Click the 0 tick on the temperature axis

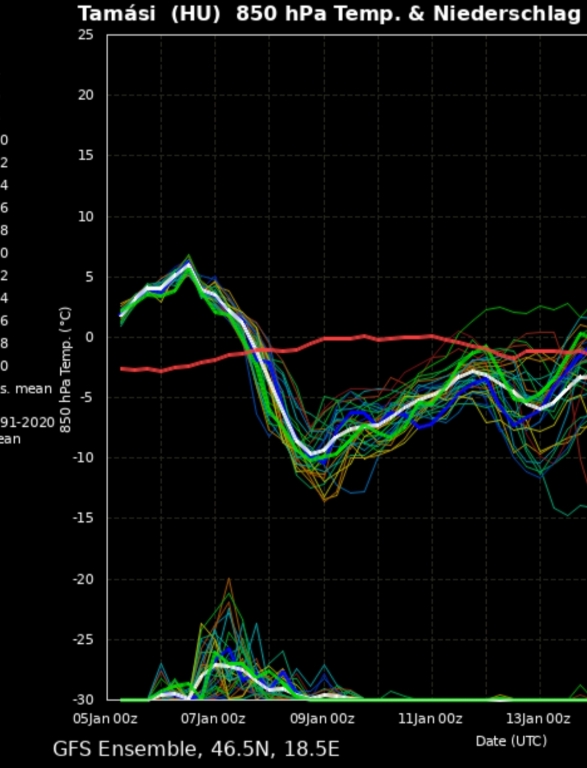89,337
